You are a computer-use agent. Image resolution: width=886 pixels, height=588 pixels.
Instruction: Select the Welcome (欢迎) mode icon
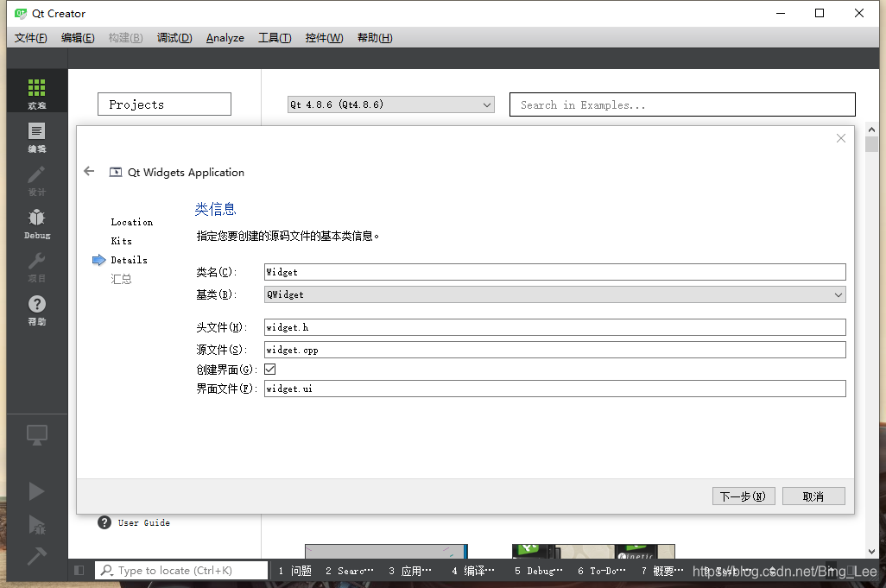36,91
